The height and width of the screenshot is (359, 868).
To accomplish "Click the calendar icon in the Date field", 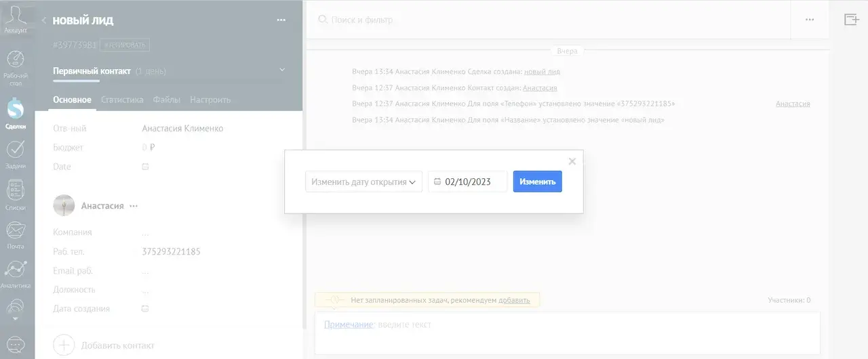I will (145, 167).
